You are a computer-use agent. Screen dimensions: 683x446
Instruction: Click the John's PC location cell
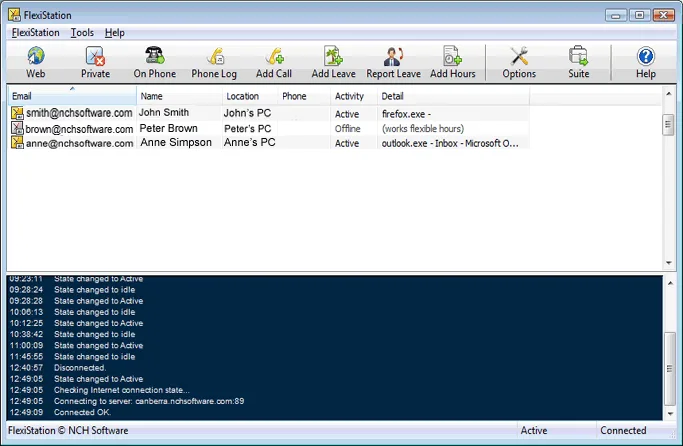247,113
